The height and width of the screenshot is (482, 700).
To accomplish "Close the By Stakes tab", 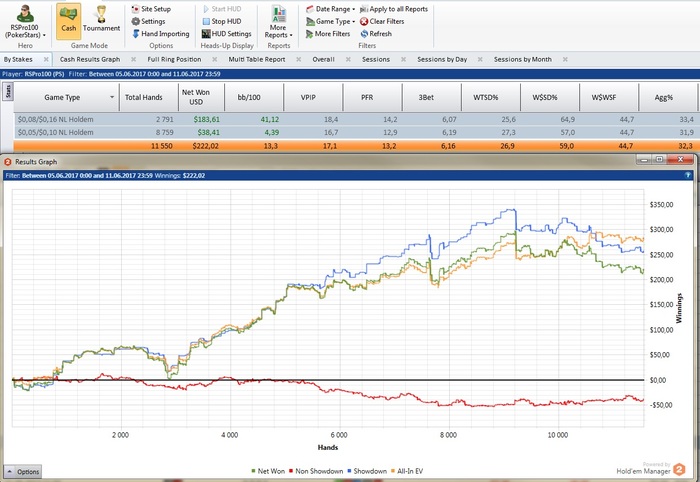I will (x=46, y=59).
